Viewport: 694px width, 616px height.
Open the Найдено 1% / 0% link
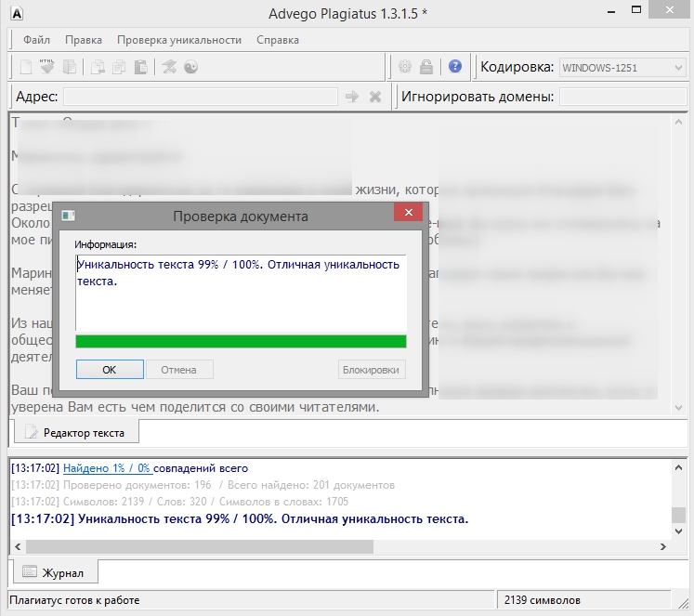tap(108, 468)
